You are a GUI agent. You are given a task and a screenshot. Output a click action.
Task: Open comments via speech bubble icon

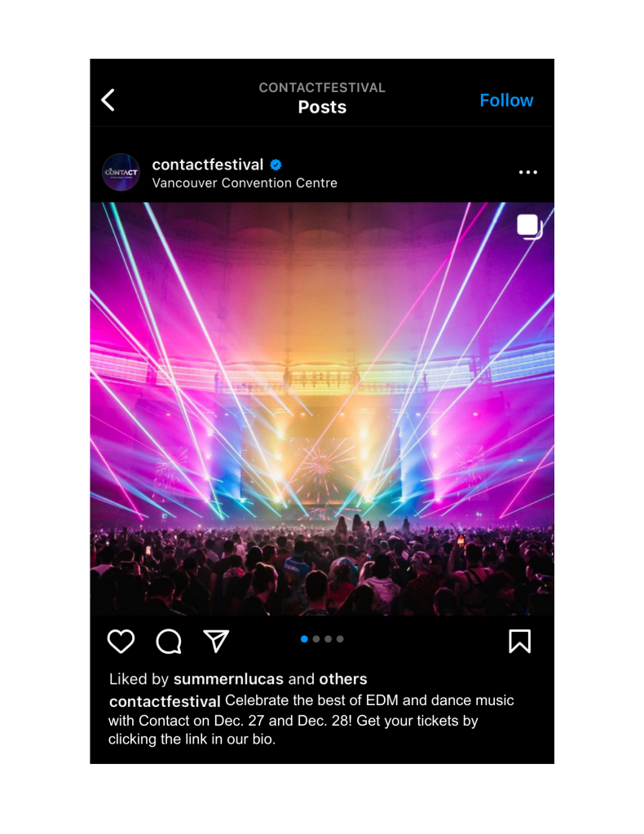tap(169, 641)
